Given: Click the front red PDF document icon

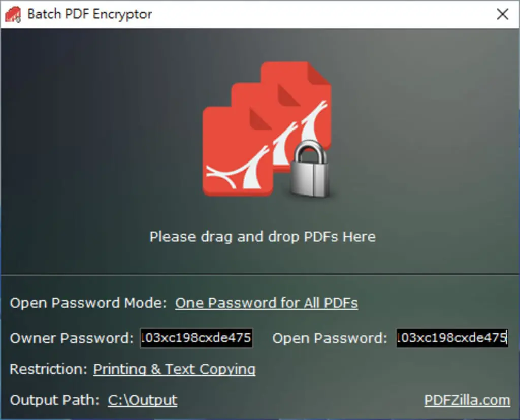Looking at the screenshot, I should point(238,151).
